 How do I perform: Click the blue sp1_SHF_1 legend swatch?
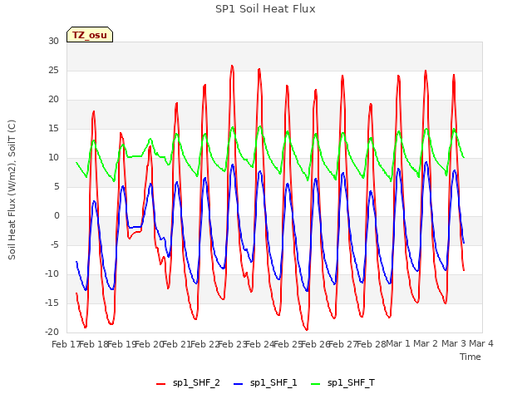[x=239, y=384]
